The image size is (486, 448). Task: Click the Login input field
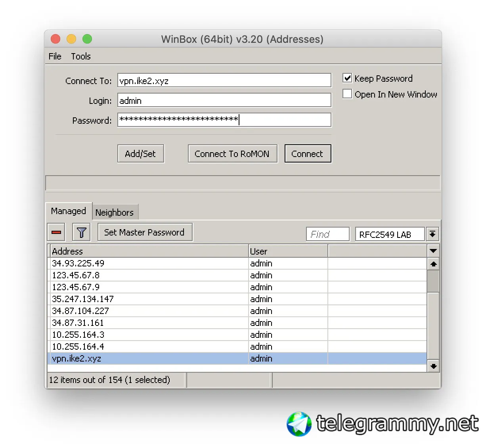tap(224, 100)
